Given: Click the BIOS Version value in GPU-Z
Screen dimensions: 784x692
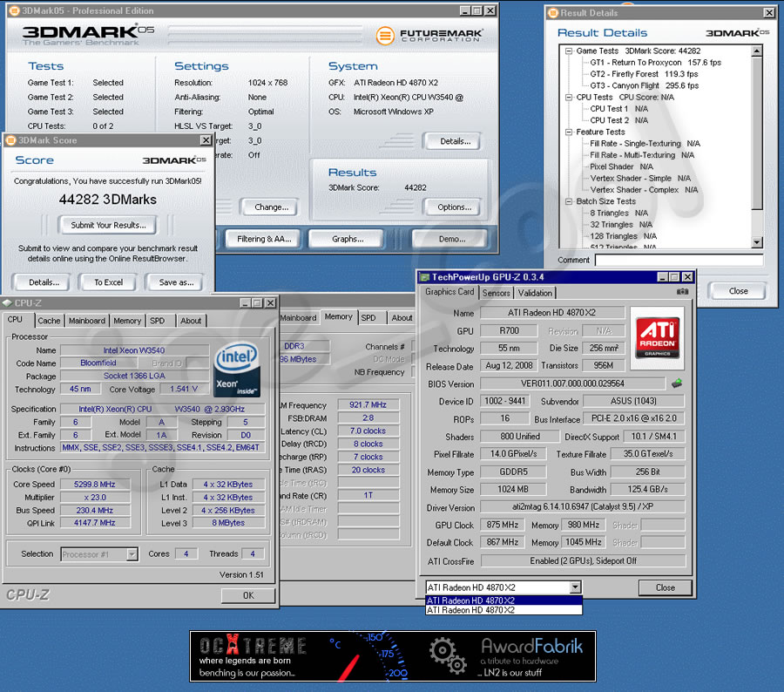Looking at the screenshot, I should point(572,383).
